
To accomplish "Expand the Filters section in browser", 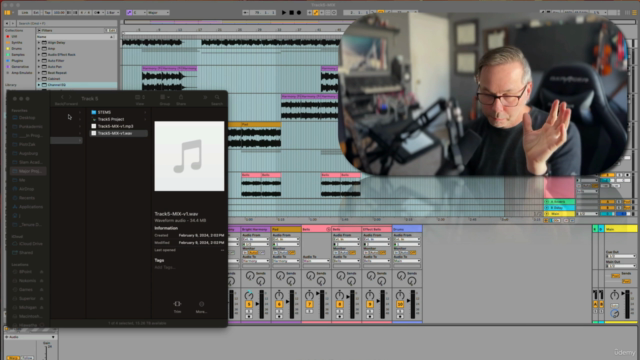I will tap(39, 30).
